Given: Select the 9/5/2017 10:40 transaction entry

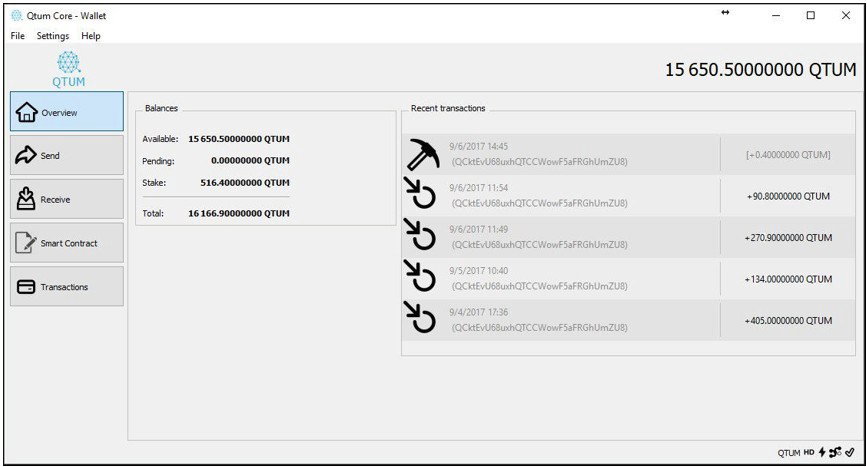Looking at the screenshot, I should pyautogui.click(x=629, y=279).
